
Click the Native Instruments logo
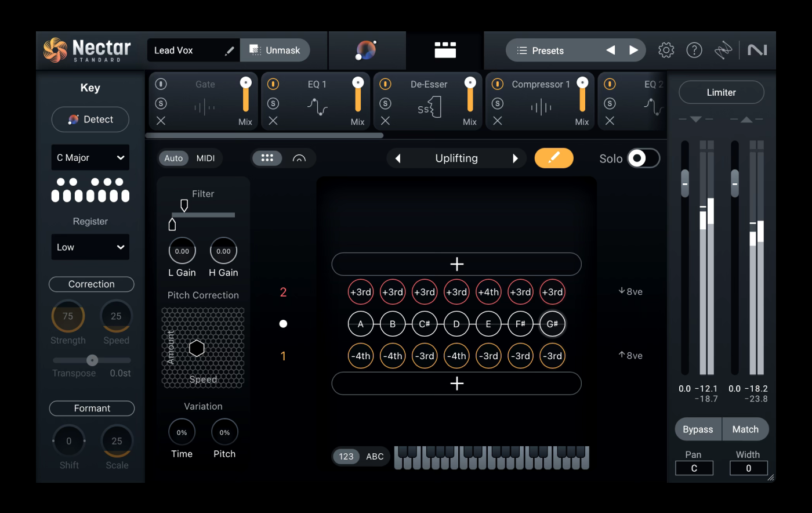(x=757, y=50)
